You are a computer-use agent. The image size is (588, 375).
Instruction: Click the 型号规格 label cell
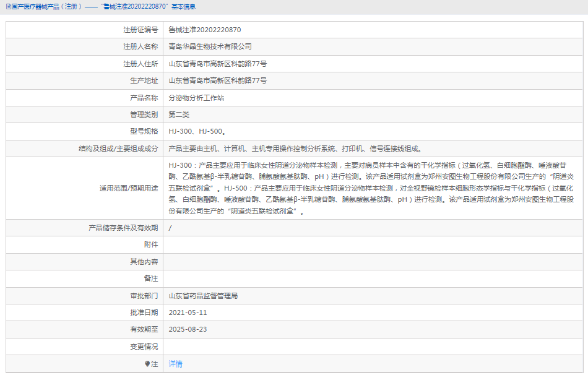85,131
